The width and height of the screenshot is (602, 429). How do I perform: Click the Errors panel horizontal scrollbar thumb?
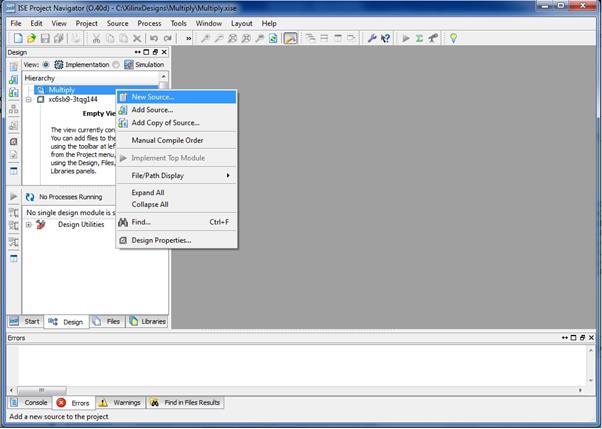[x=41, y=390]
